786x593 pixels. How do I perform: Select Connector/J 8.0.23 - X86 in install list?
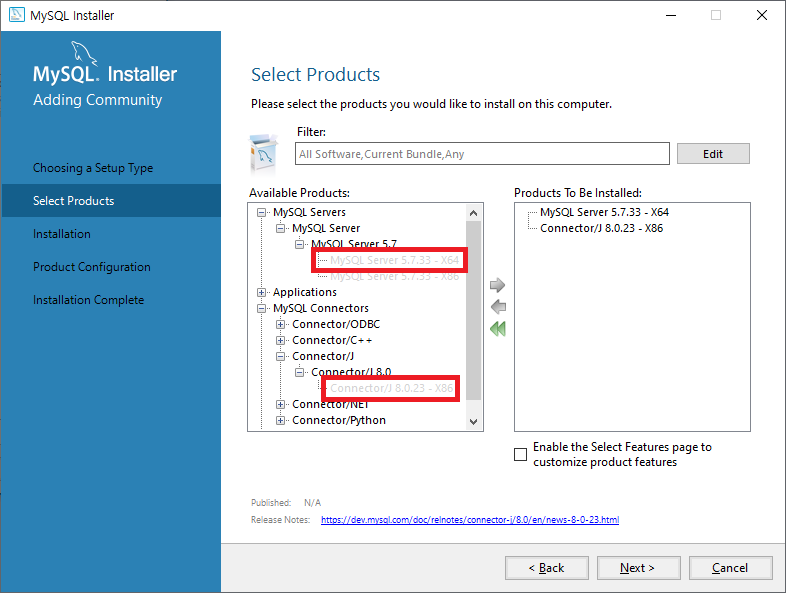(602, 229)
